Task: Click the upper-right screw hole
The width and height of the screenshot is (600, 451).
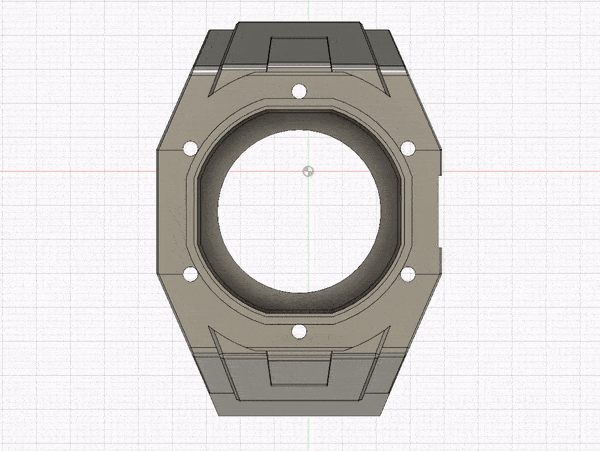Action: coord(407,148)
